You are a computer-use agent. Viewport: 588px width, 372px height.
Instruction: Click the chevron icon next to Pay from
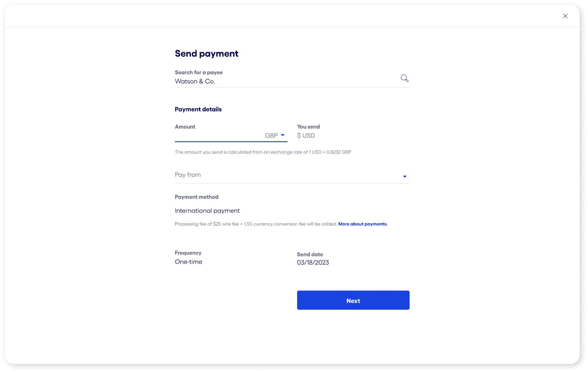405,176
